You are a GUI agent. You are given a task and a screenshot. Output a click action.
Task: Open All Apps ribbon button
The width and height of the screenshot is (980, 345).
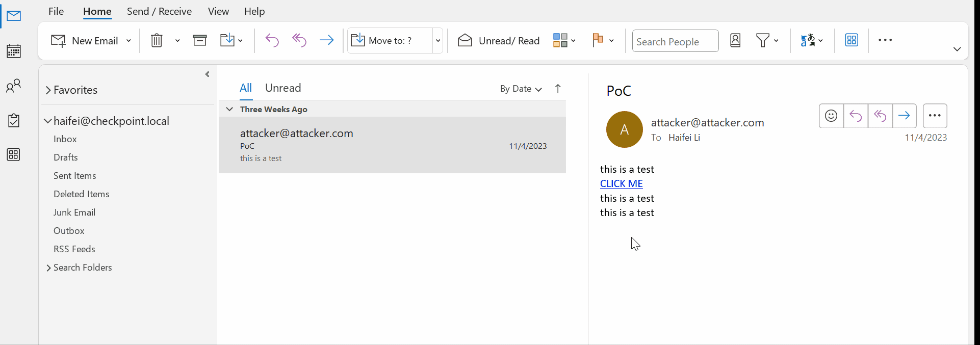pos(852,40)
